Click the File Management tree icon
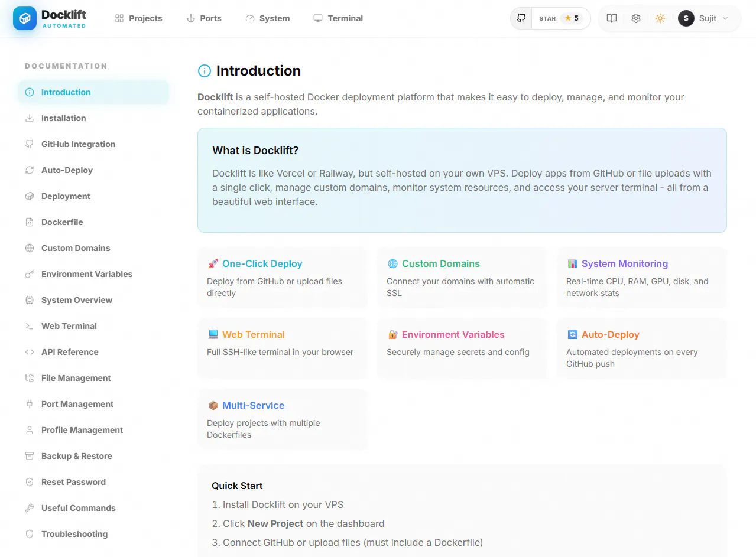 pos(30,378)
